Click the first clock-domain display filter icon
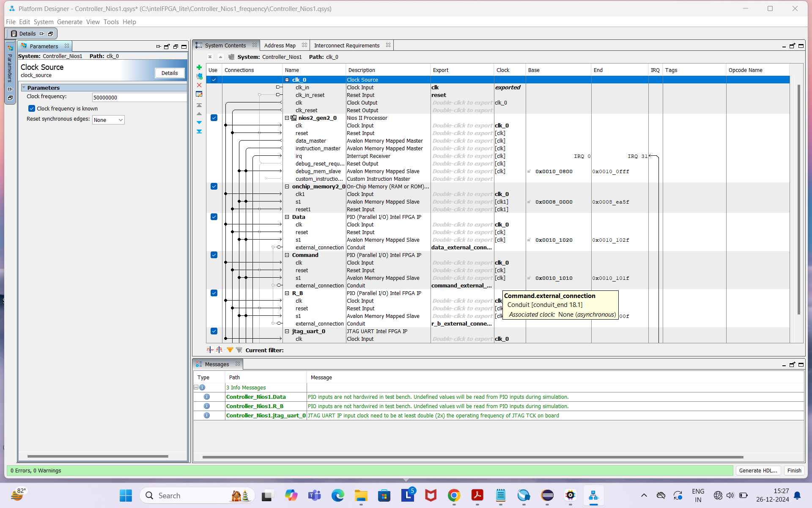 point(210,350)
